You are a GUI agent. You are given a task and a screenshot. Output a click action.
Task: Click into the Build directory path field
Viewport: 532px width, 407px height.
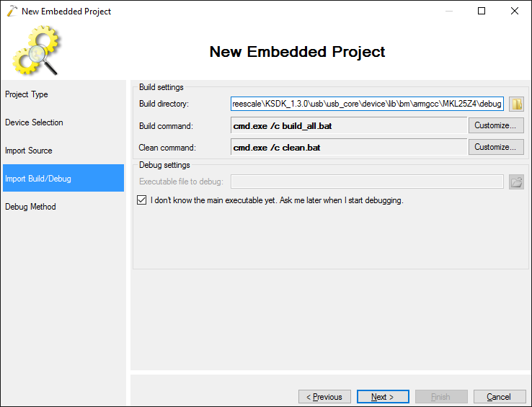click(x=367, y=104)
